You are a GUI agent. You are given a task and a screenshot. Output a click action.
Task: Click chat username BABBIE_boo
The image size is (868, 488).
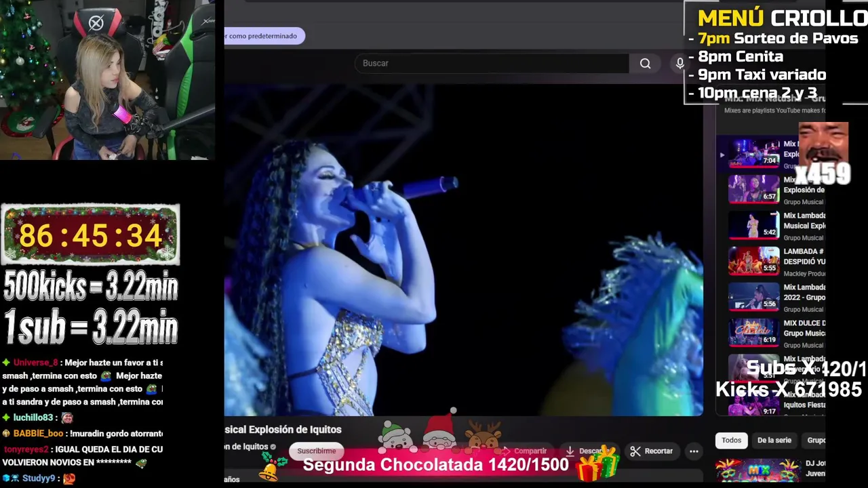[x=38, y=434]
